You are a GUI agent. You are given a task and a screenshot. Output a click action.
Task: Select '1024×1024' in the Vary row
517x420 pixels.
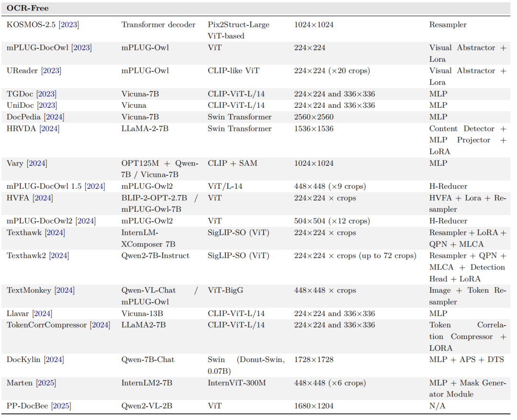pyautogui.click(x=314, y=163)
